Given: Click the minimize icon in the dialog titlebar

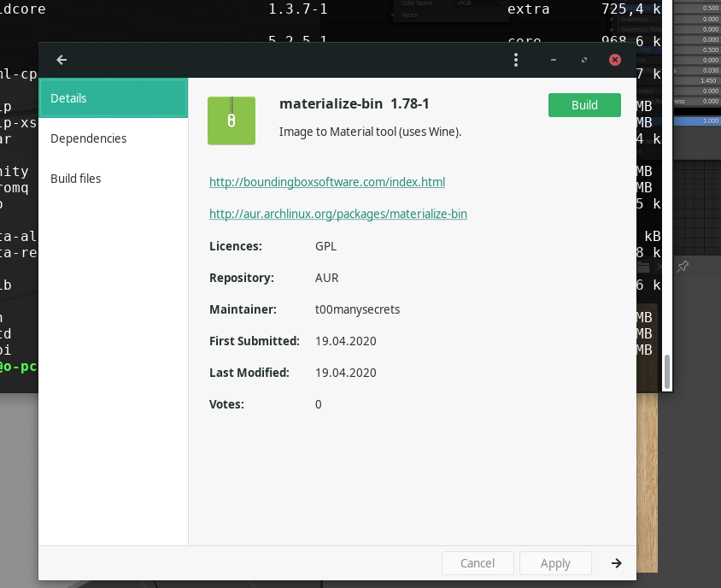Looking at the screenshot, I should (554, 61).
